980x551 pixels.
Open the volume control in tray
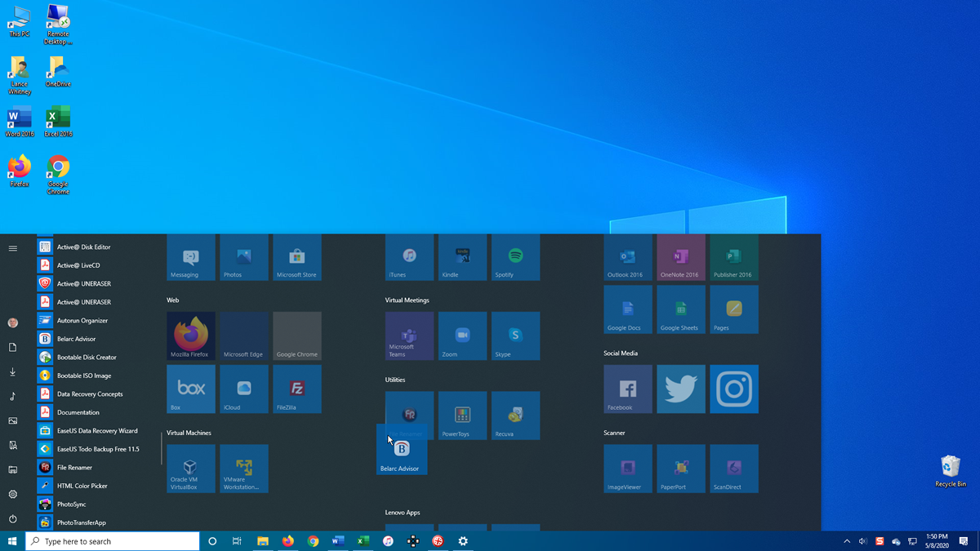click(x=863, y=541)
